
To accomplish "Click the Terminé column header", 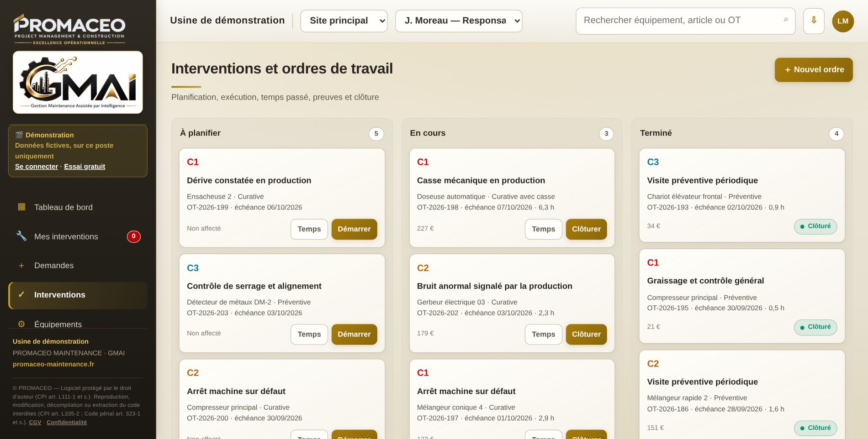I will [656, 133].
